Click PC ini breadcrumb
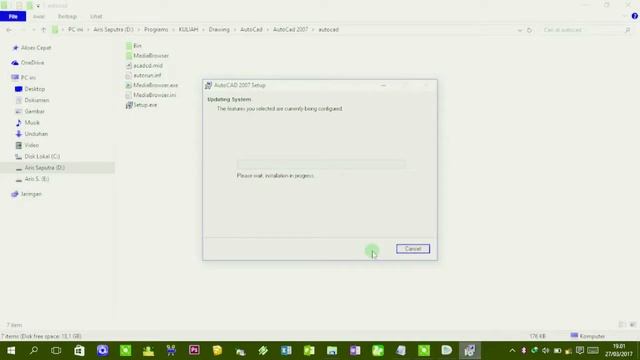Screen dimensions: 640x360 [76, 30]
